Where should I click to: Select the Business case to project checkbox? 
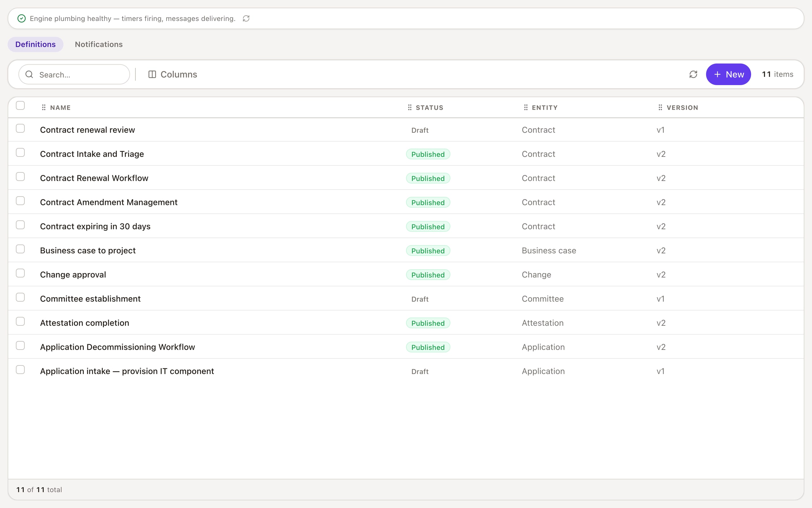coord(21,249)
